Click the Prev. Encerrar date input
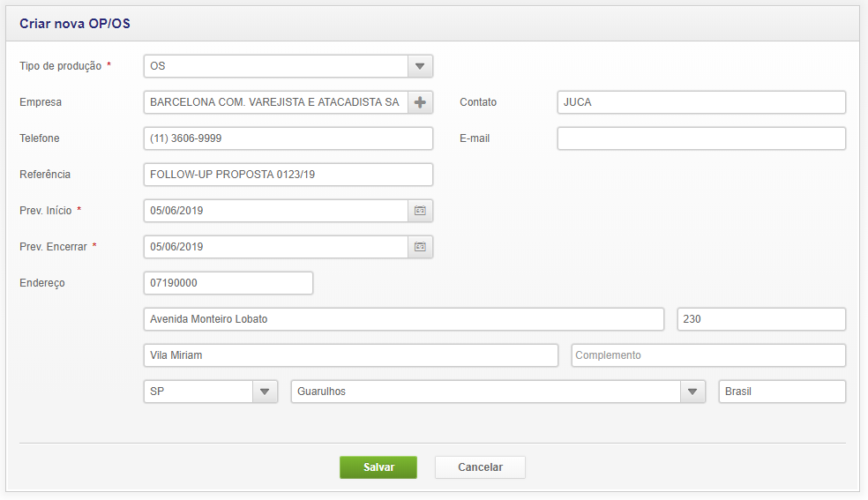This screenshot has width=868, height=500. [275, 247]
